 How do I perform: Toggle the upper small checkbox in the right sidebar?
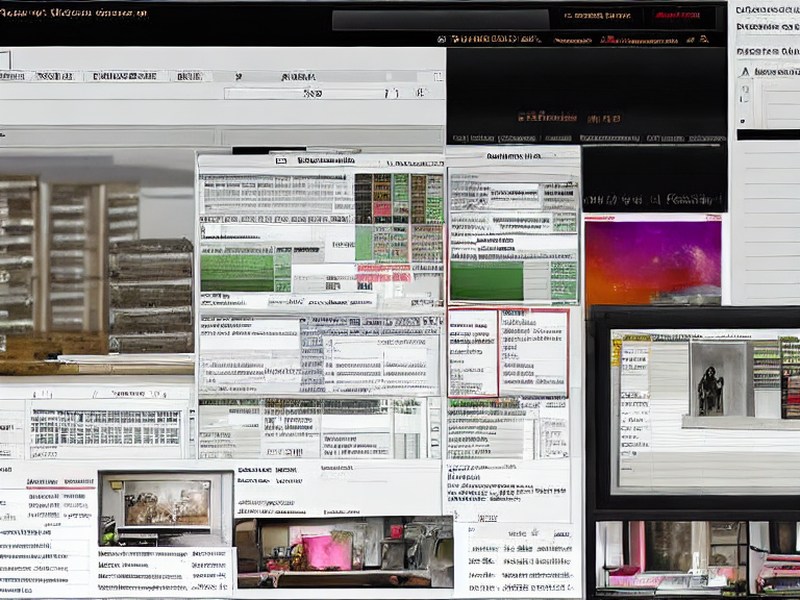click(x=745, y=89)
